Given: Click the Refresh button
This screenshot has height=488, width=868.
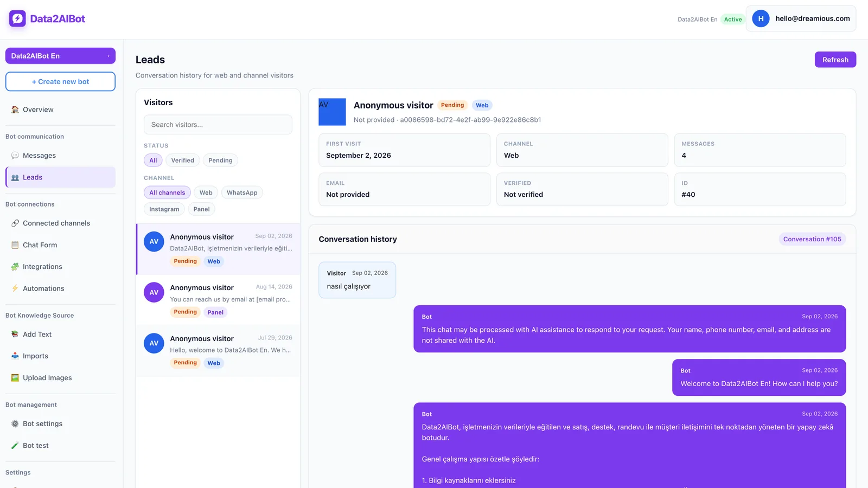Looking at the screenshot, I should click(x=835, y=60).
